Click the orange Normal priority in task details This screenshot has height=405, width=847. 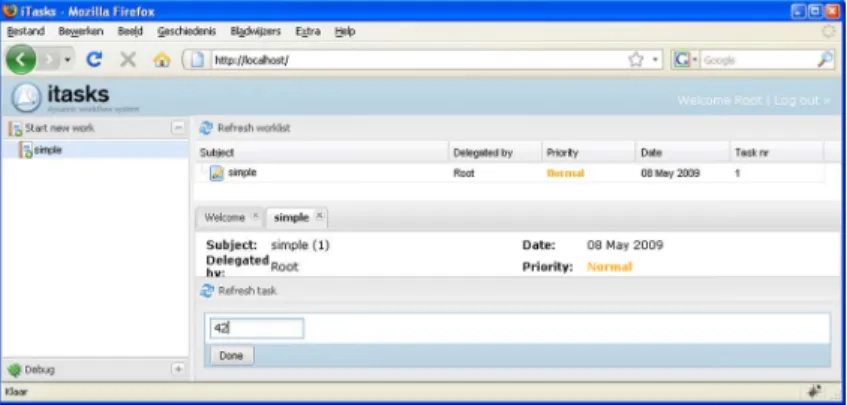pos(609,267)
